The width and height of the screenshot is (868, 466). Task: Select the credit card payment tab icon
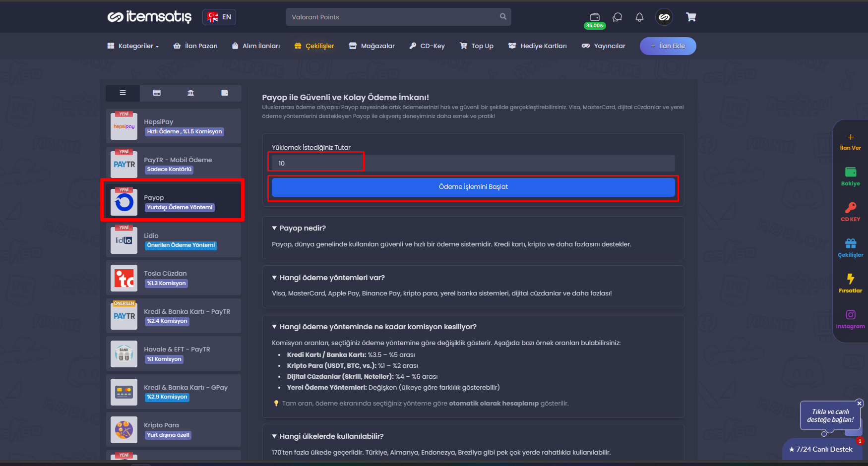(157, 93)
